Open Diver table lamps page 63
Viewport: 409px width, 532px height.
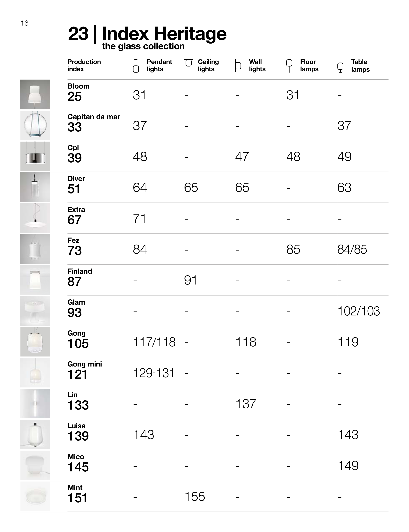click(344, 188)
